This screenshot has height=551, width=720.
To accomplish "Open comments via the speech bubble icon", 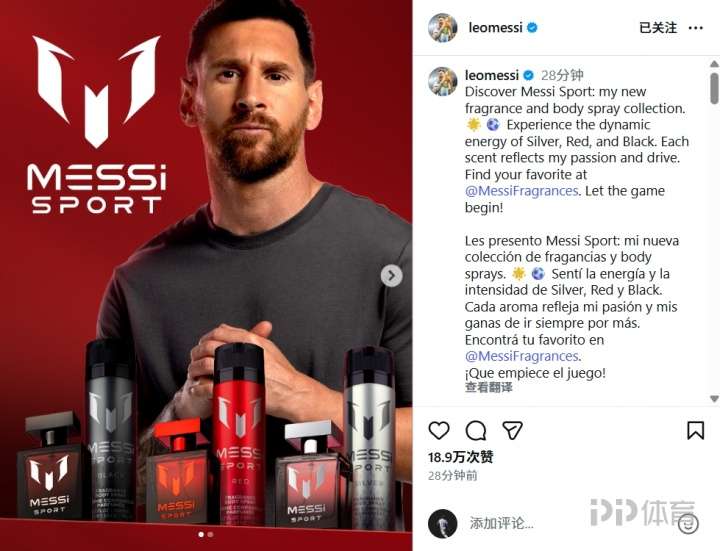I will coord(476,430).
